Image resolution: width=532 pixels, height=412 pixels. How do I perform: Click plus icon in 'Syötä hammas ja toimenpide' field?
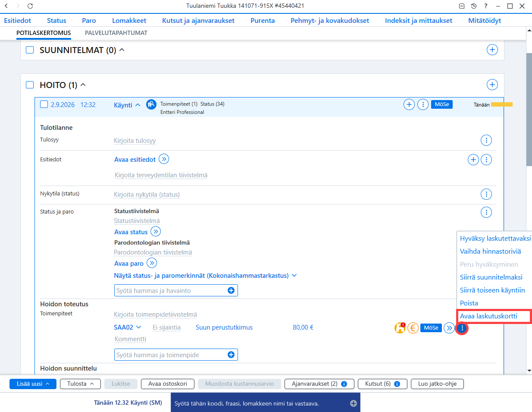[231, 355]
